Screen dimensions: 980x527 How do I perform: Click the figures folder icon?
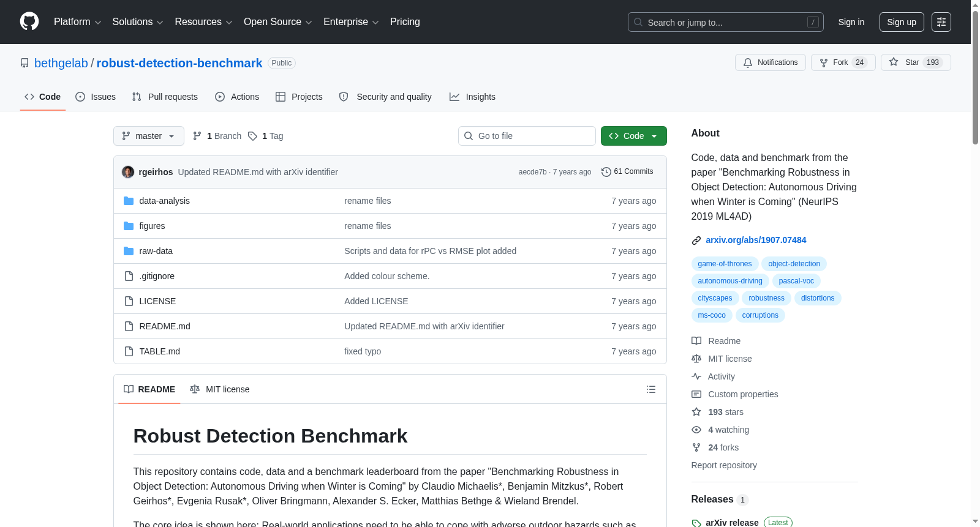click(129, 226)
